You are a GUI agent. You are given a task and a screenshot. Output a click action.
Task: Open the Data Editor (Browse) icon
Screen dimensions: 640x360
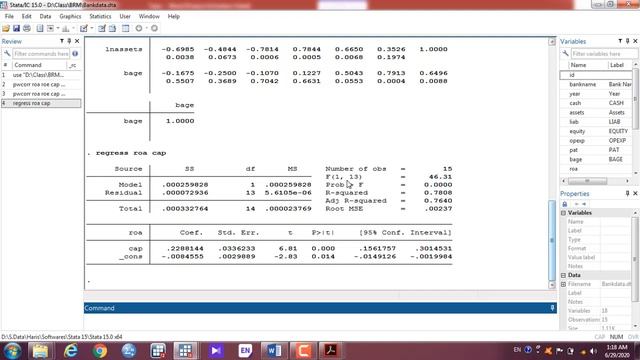[x=113, y=28]
